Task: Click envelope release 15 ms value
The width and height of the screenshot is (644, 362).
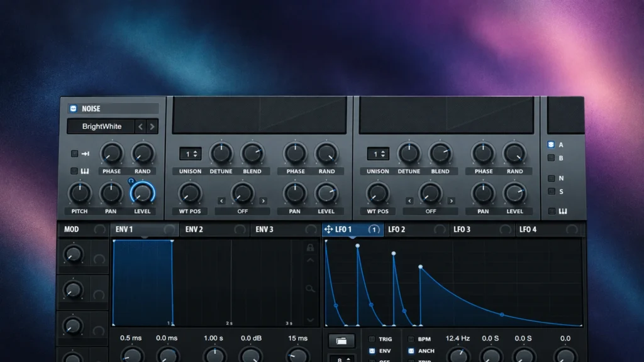Action: coord(297,337)
